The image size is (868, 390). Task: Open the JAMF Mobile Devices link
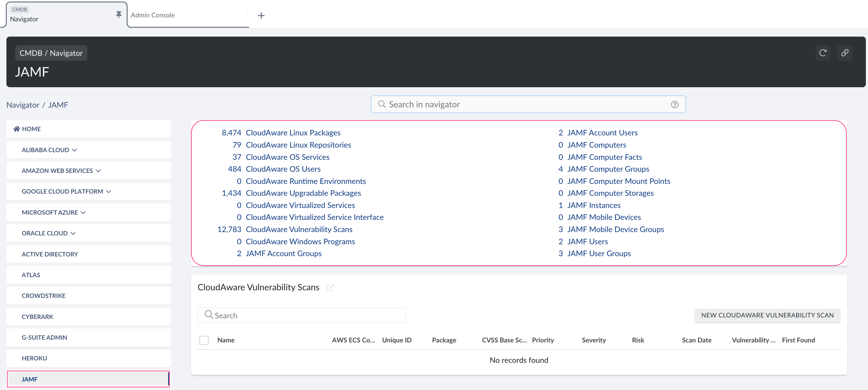click(604, 217)
